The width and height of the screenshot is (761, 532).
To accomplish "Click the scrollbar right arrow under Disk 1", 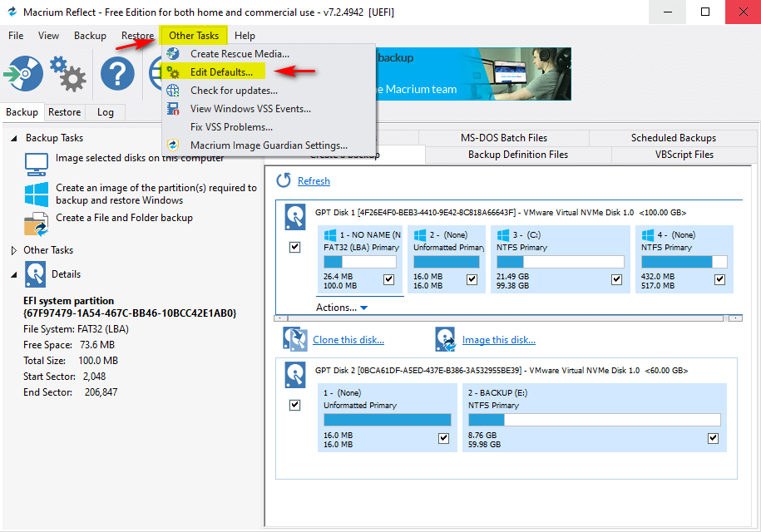I will coord(736,318).
